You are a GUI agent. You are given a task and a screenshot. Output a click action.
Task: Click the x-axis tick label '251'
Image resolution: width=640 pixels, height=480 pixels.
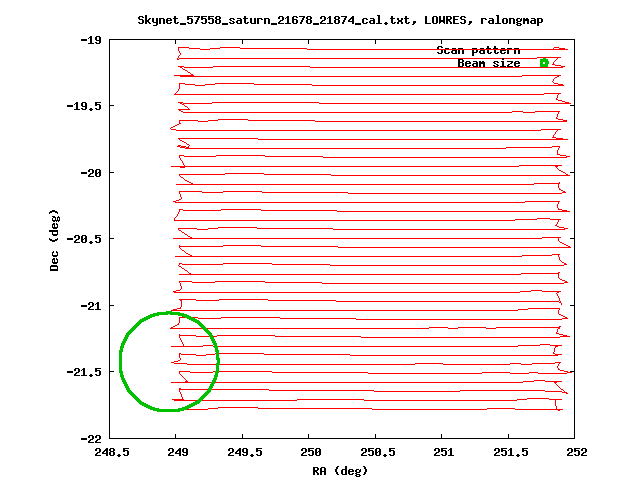click(444, 452)
